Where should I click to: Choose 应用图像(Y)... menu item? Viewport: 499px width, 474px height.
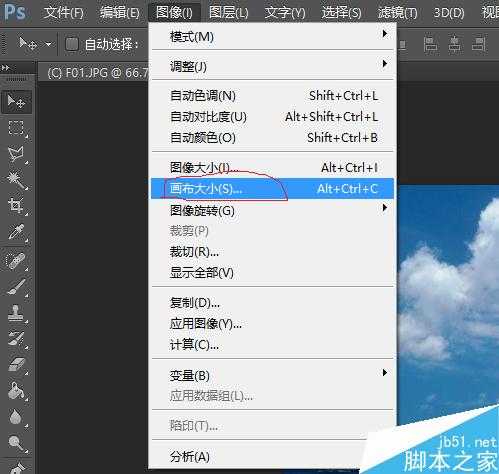coord(273,323)
